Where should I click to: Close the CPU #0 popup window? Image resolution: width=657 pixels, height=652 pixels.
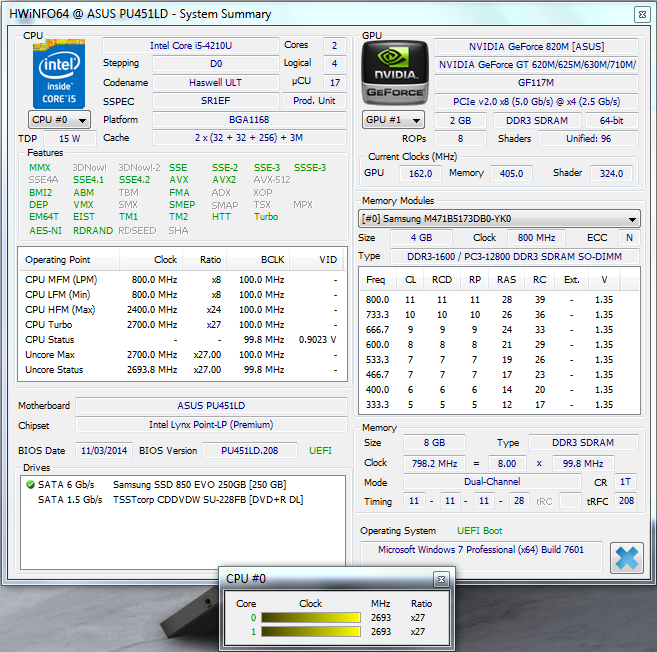tap(441, 579)
